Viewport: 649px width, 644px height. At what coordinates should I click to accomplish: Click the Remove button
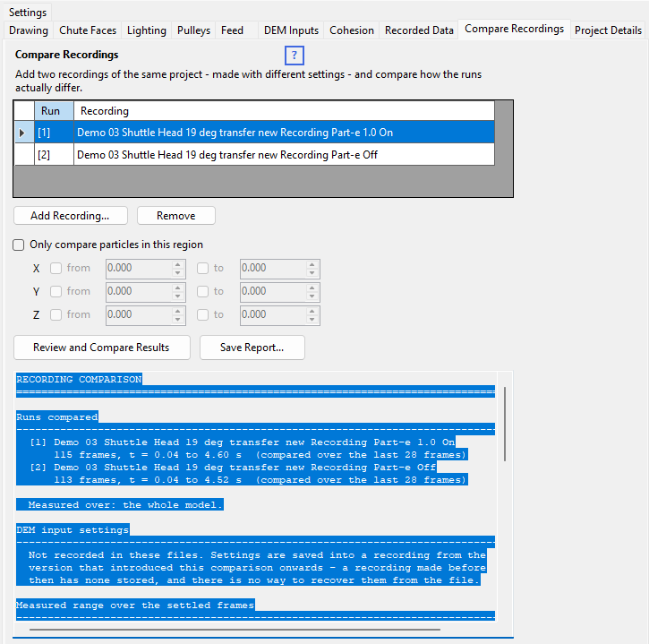coord(176,216)
